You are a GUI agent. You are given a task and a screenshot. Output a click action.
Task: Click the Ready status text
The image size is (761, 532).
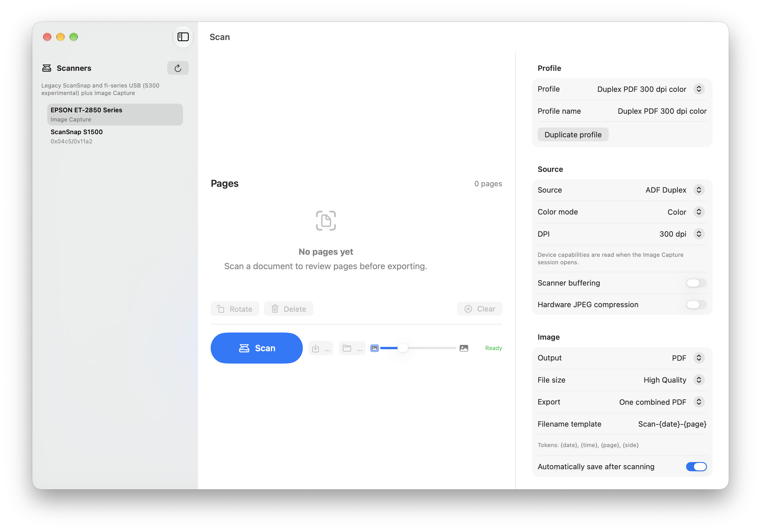pyautogui.click(x=494, y=348)
